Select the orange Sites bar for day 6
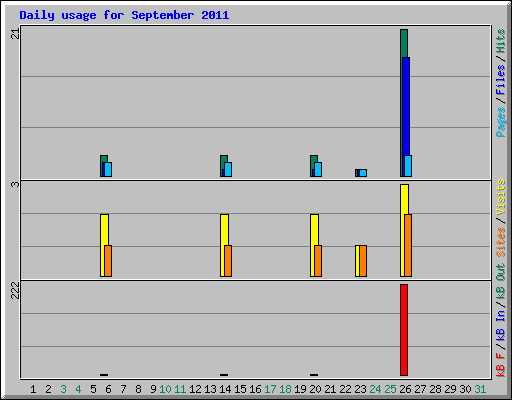 (x=108, y=261)
